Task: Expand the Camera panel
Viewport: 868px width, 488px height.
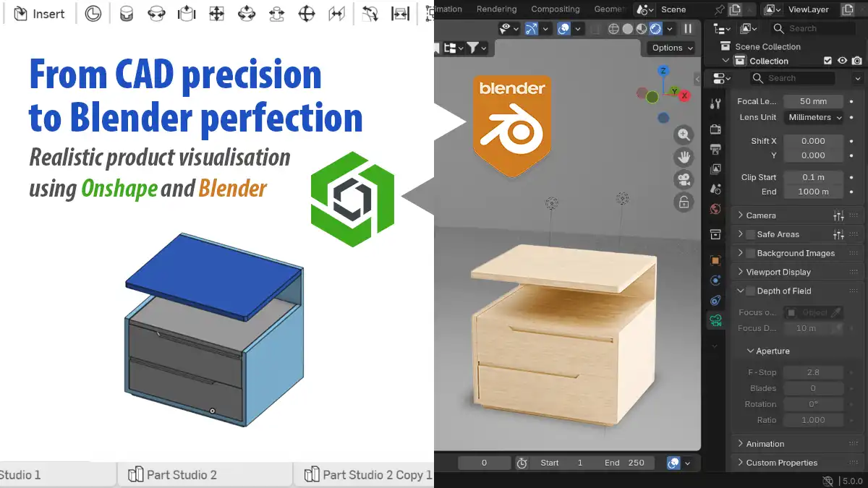Action: 796,215
